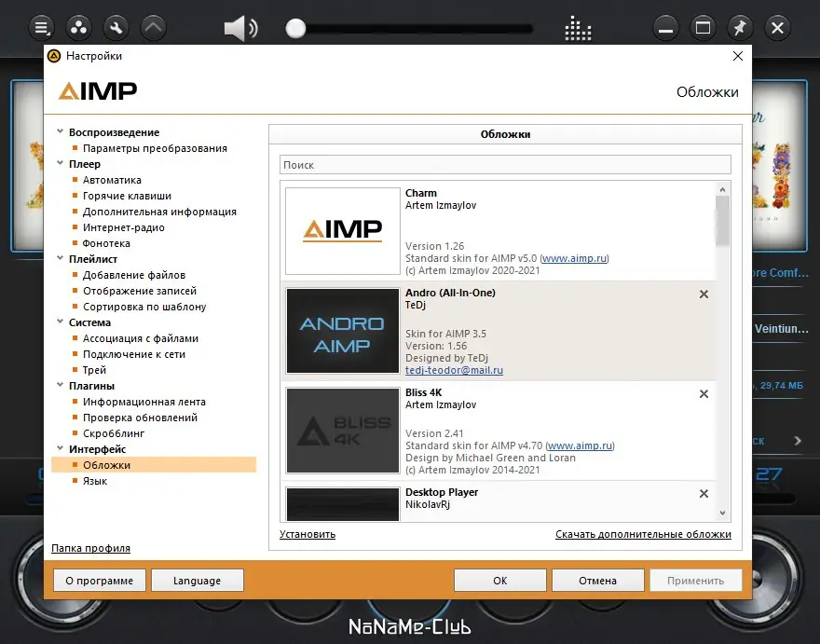Click the tedj-teodor@mail.ru email link
Viewport: 820px width, 644px height.
[x=454, y=370]
